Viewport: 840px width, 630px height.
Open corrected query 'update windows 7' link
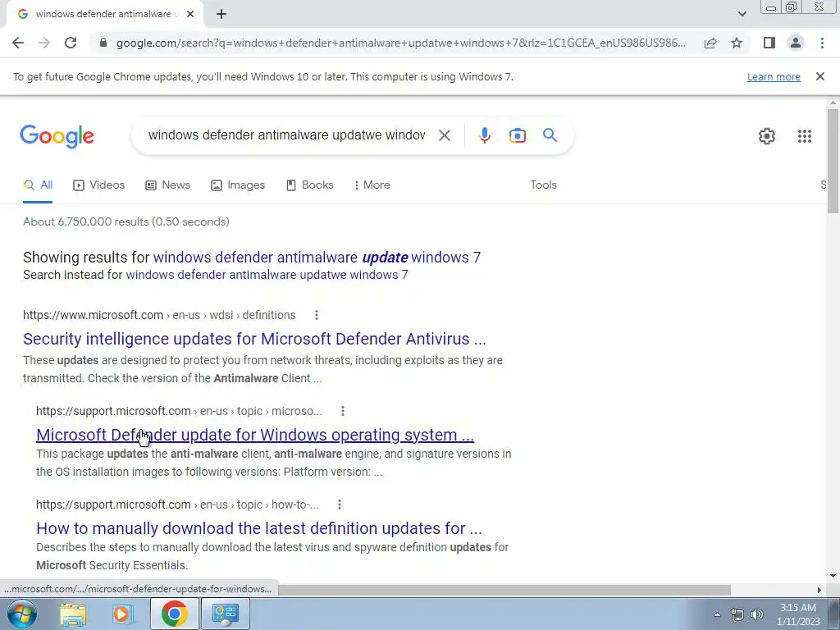pyautogui.click(x=317, y=257)
